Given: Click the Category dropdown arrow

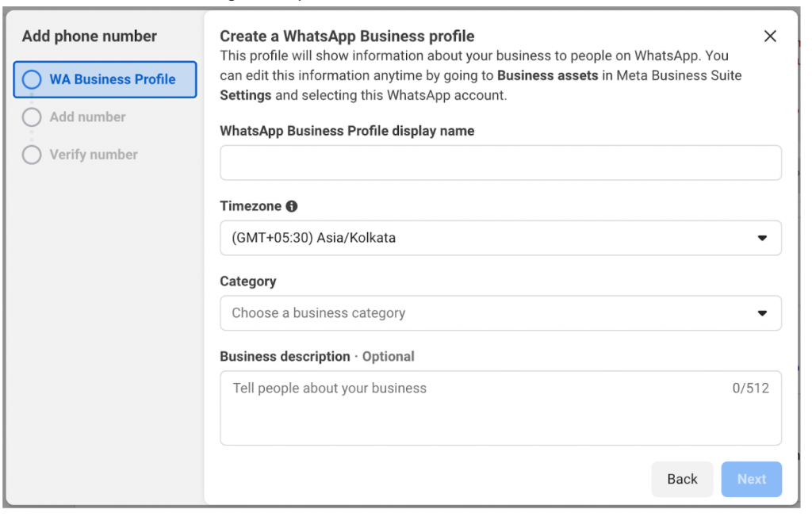Looking at the screenshot, I should 762,313.
